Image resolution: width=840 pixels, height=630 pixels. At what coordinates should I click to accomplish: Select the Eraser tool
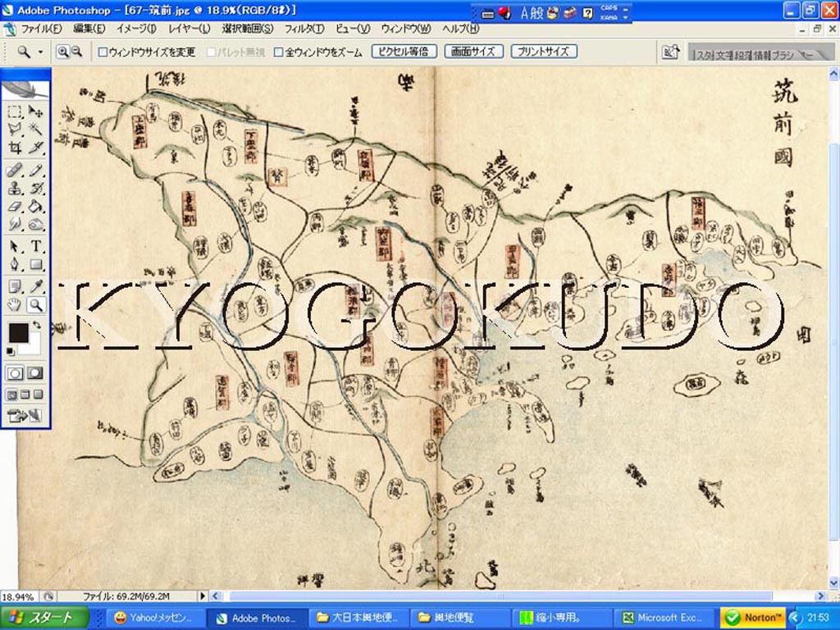(x=15, y=206)
